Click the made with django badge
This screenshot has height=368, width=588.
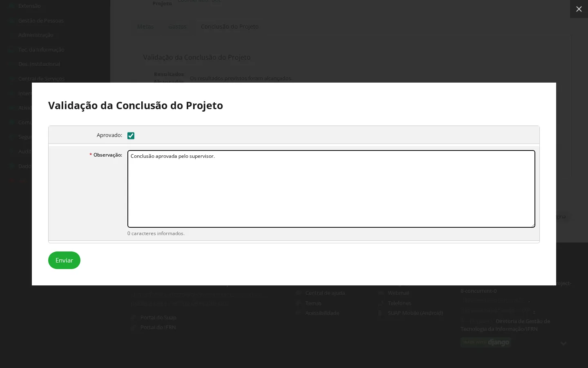click(x=486, y=342)
